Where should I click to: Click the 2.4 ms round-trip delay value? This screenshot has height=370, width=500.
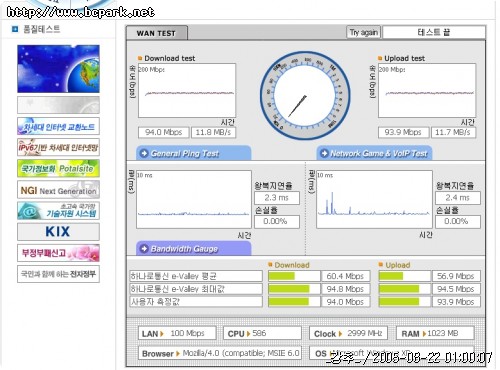[458, 198]
